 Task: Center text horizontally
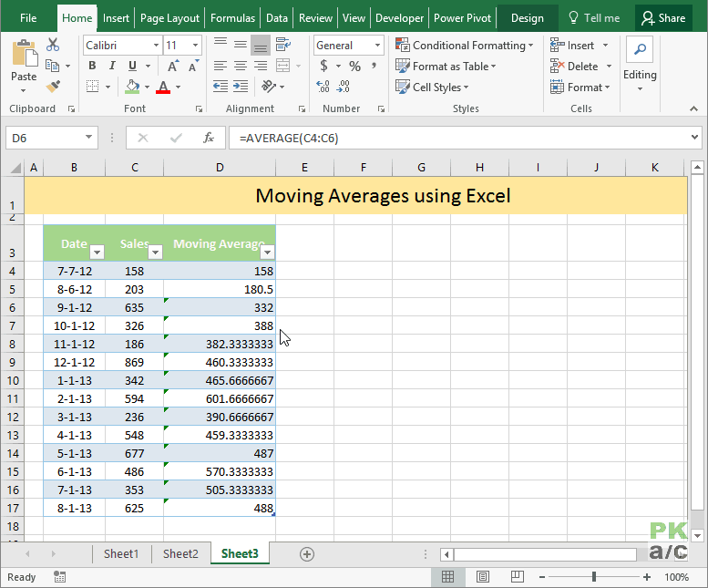(241, 66)
